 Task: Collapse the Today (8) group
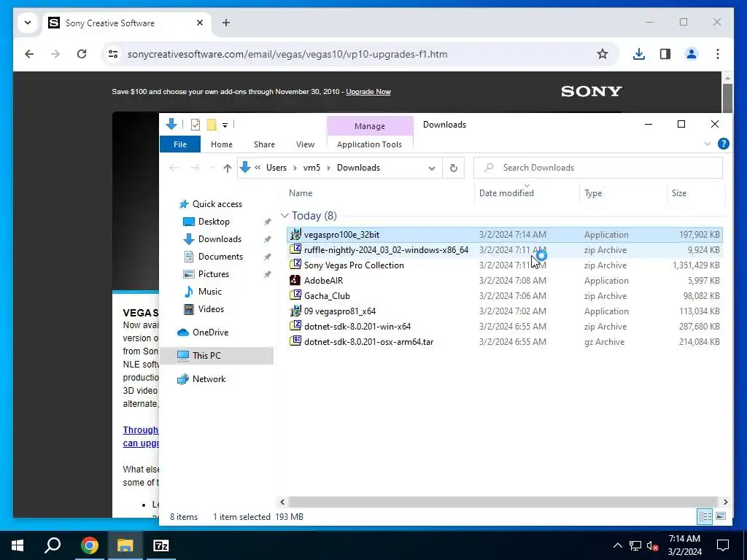(285, 216)
